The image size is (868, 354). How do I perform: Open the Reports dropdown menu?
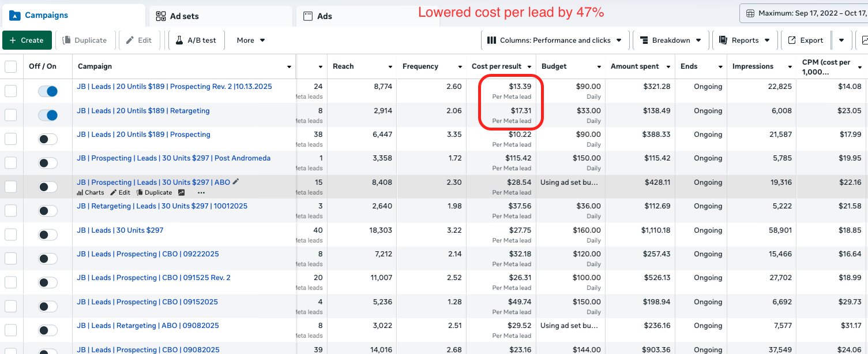745,40
